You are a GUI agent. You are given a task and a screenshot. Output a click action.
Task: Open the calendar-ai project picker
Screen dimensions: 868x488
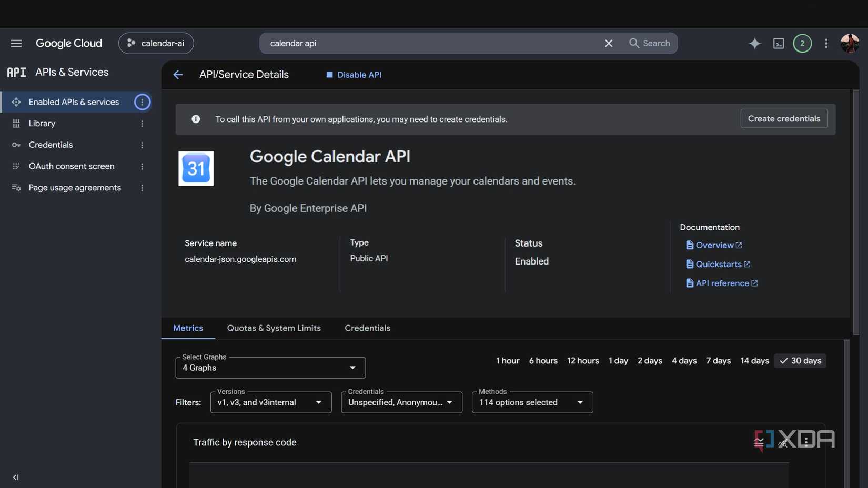156,43
